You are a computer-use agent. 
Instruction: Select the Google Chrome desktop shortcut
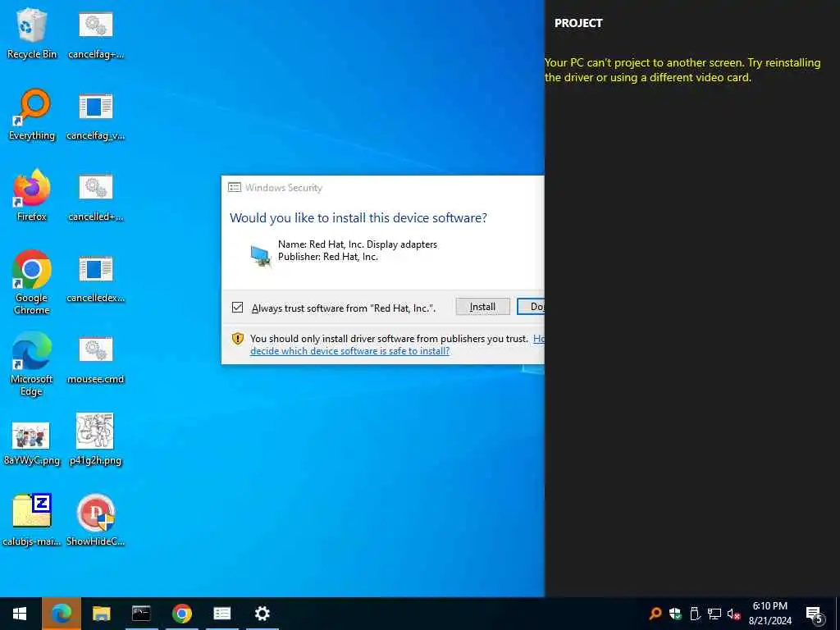32,282
